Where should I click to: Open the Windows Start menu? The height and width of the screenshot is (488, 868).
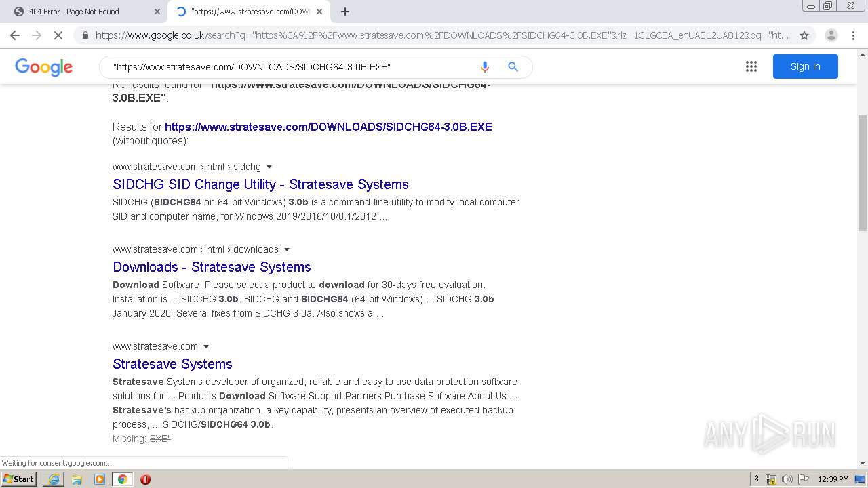click(x=19, y=479)
